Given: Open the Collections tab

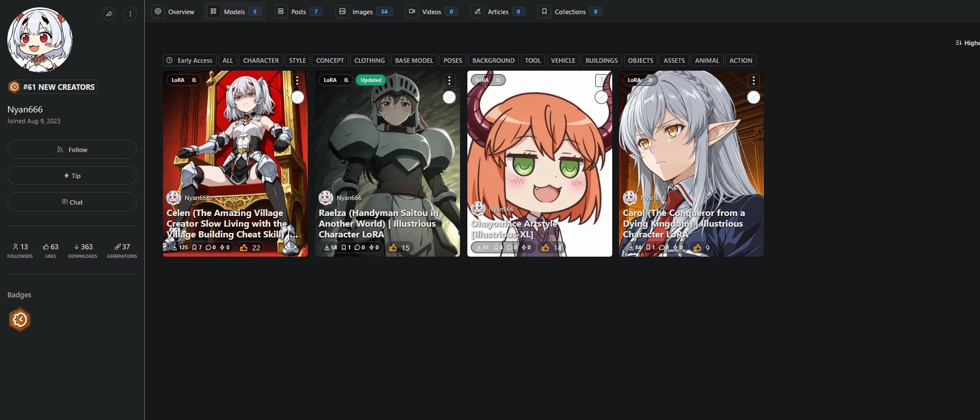Looking at the screenshot, I should [x=569, y=11].
